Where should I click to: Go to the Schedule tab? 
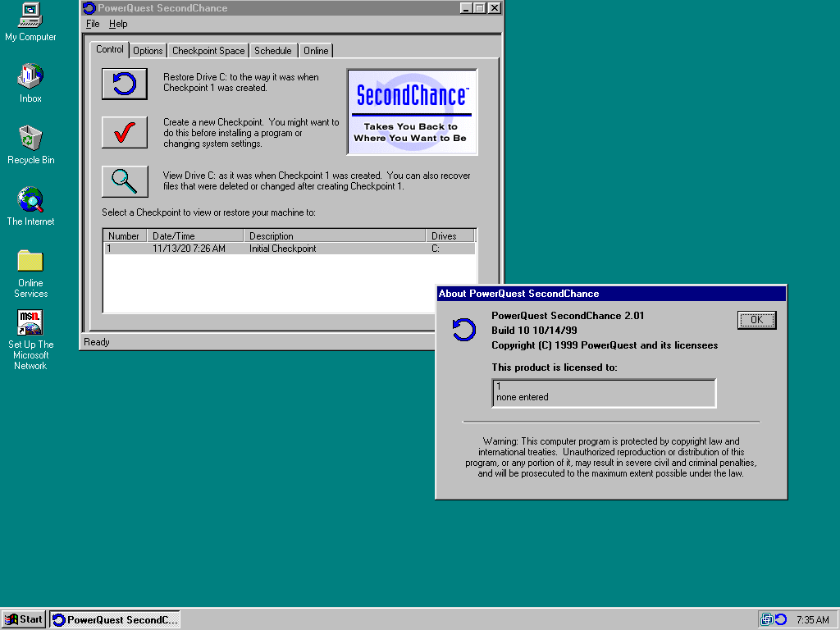coord(272,51)
